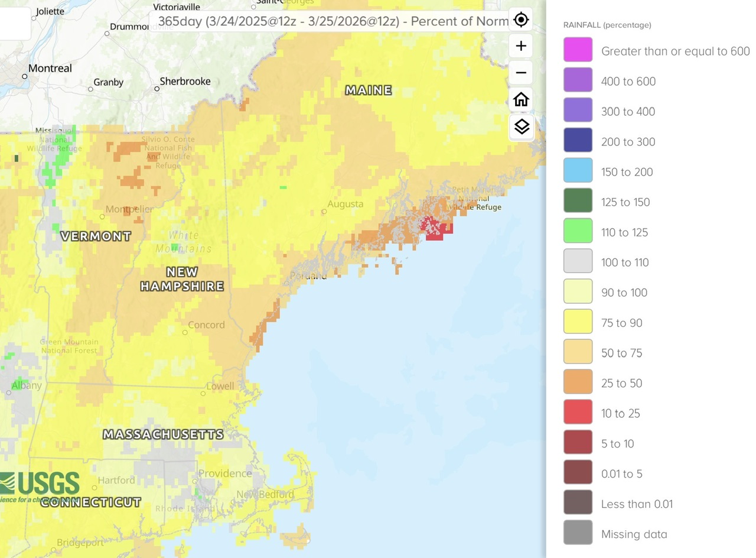Click the locate-me crosshair icon

pos(521,20)
